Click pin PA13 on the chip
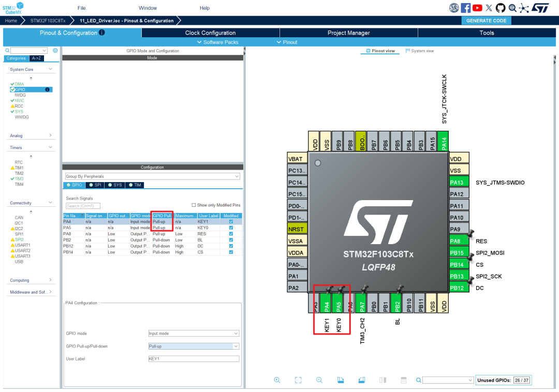This screenshot has width=559, height=392. coord(459,182)
